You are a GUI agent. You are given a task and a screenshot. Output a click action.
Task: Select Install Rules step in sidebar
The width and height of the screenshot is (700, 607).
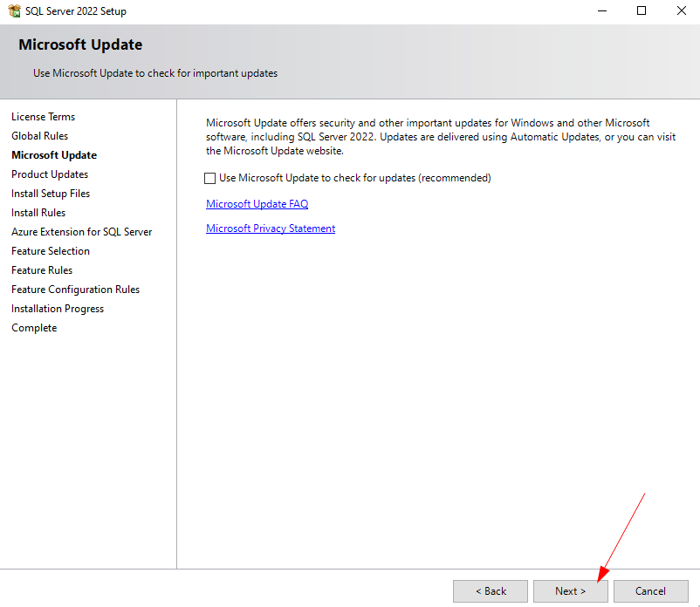point(38,213)
